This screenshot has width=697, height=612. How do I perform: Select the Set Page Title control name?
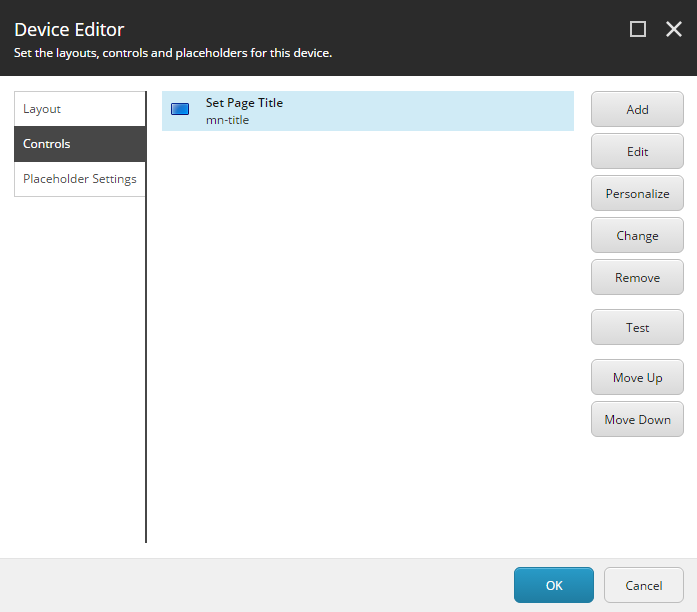pos(244,103)
